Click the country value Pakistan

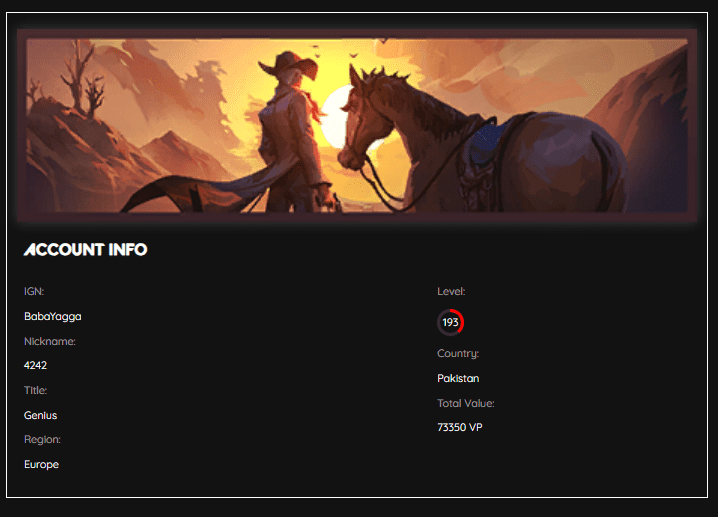pyautogui.click(x=458, y=378)
